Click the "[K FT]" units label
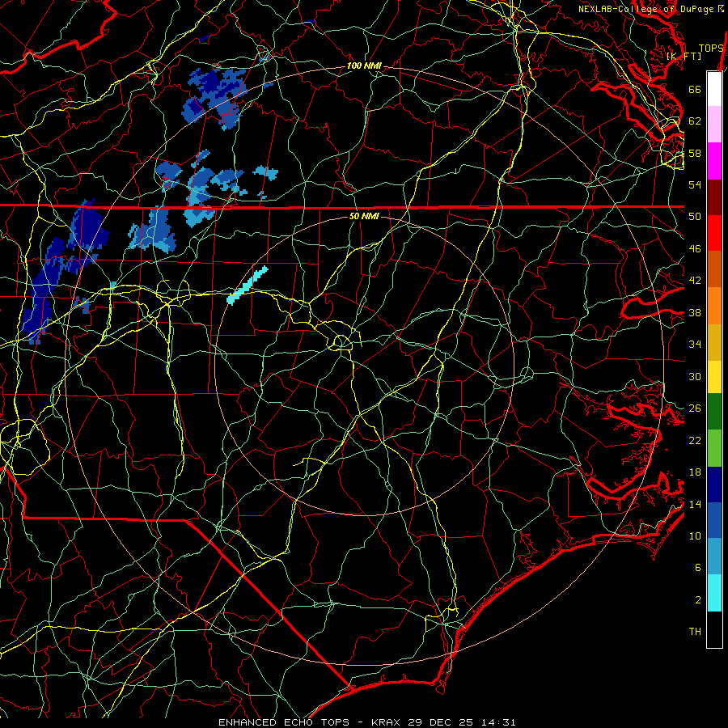Screen dimensions: 728x728 pos(684,56)
